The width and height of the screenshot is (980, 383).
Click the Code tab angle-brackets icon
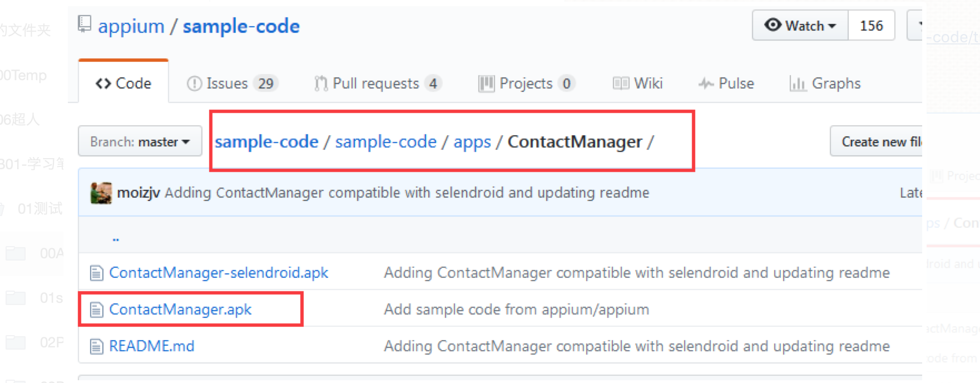pos(103,84)
